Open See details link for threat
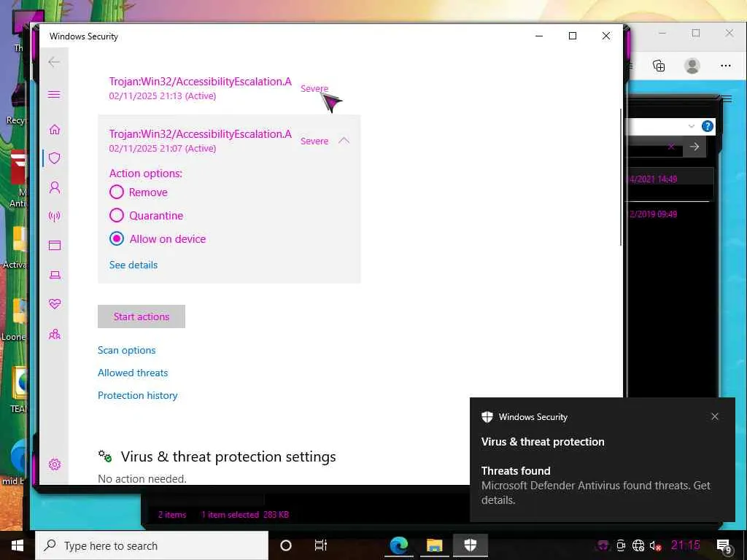The image size is (747, 560). tap(133, 265)
